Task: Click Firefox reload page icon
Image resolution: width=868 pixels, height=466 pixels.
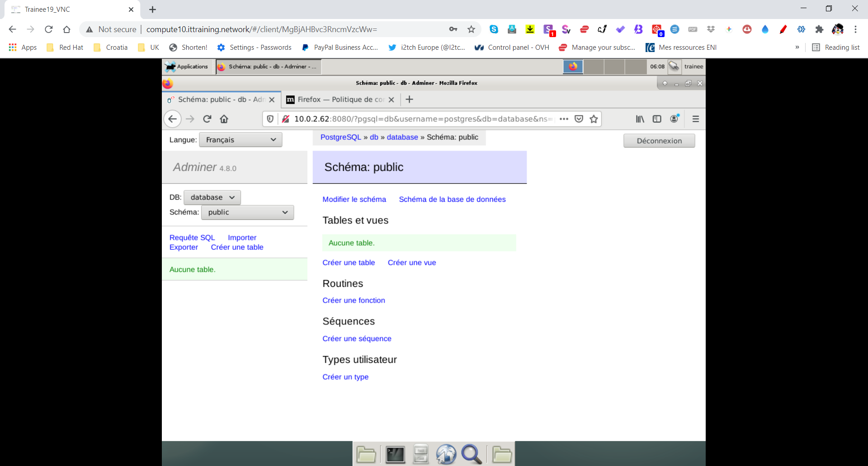Action: pos(207,119)
